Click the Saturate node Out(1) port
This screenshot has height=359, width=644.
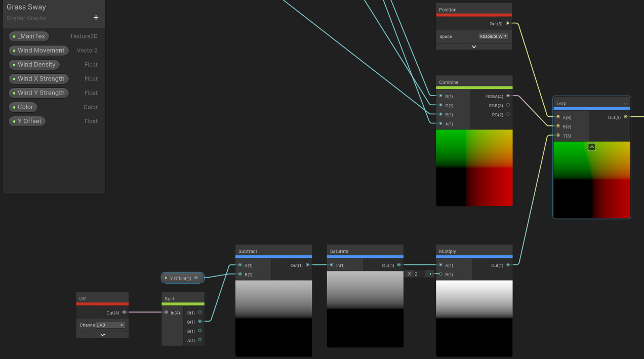(399, 265)
